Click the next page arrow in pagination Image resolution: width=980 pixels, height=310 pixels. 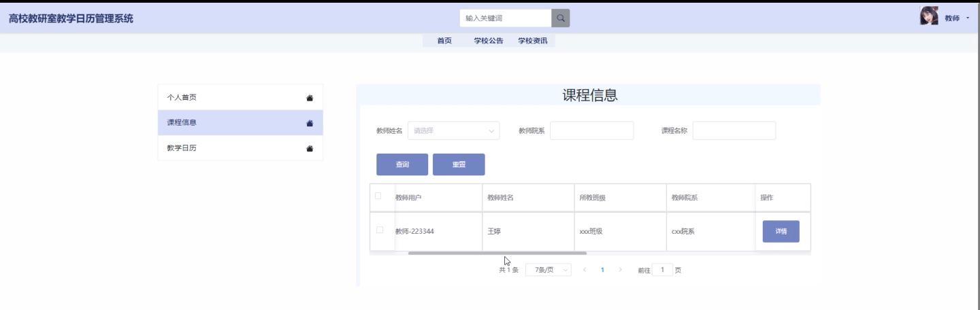(x=620, y=270)
